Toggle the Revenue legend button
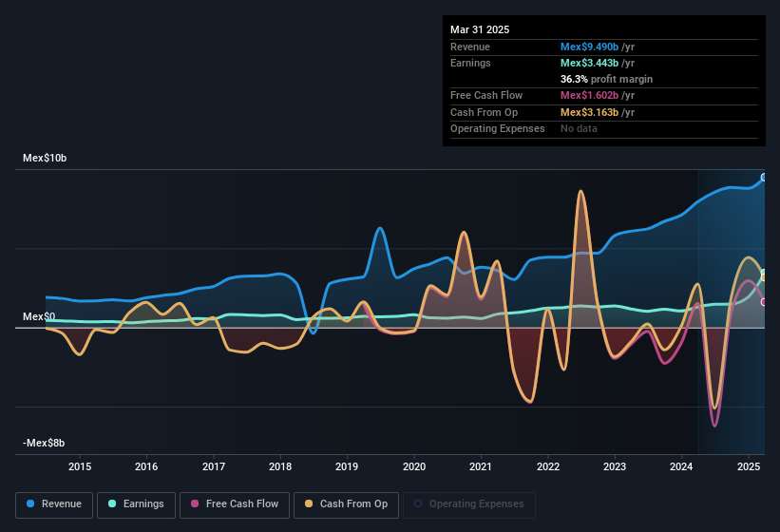Screen dimensions: 780x532 point(54,504)
